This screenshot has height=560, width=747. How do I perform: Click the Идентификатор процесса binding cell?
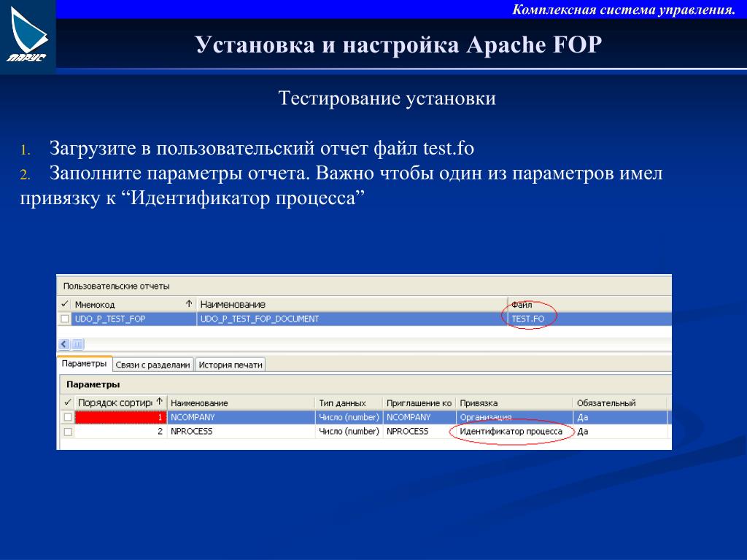click(514, 432)
